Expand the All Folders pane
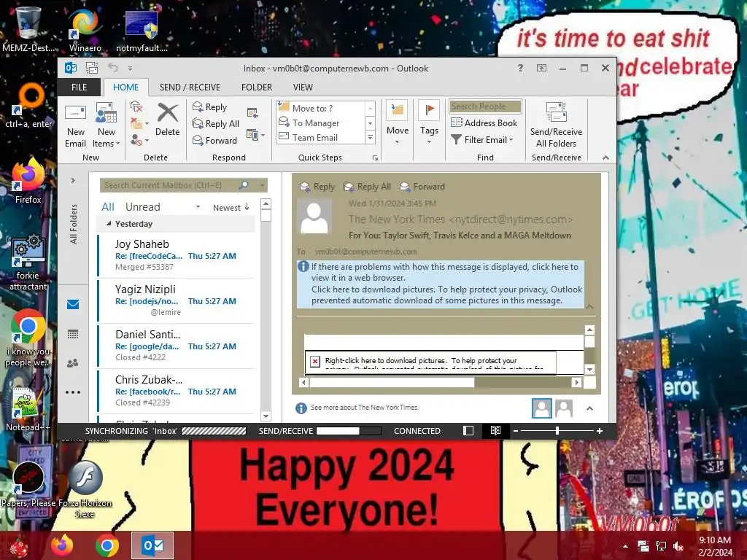 [73, 181]
